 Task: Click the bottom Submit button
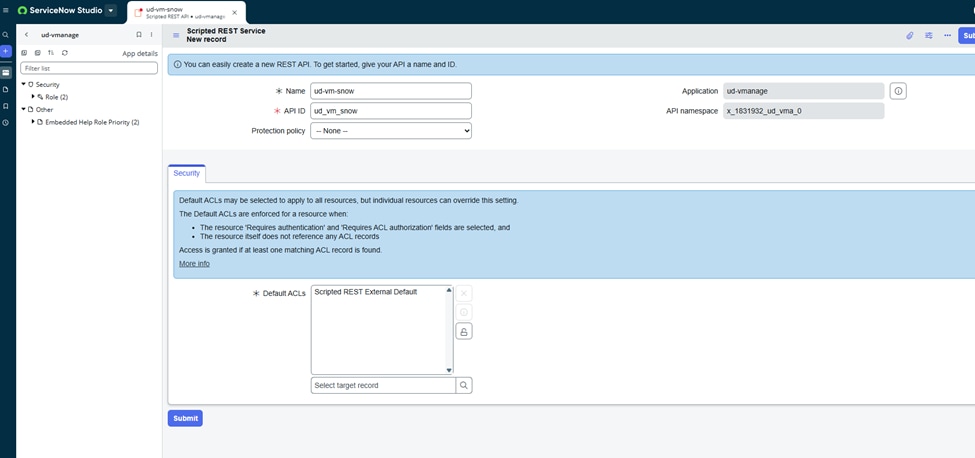pos(185,418)
